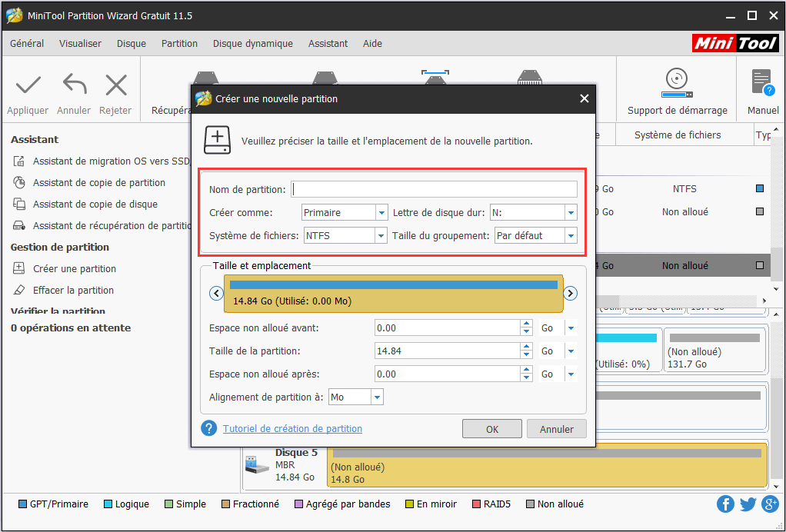Open the Aide menu
786x532 pixels.
click(372, 44)
